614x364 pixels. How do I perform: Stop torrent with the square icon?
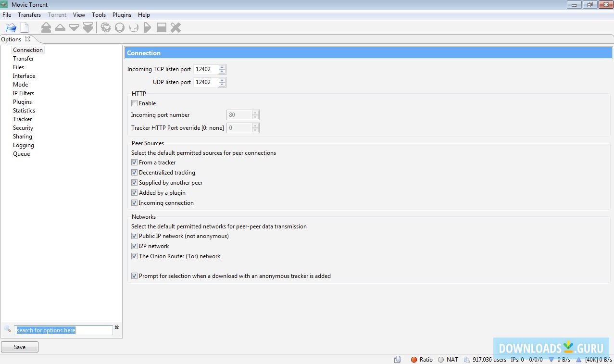coord(162,27)
